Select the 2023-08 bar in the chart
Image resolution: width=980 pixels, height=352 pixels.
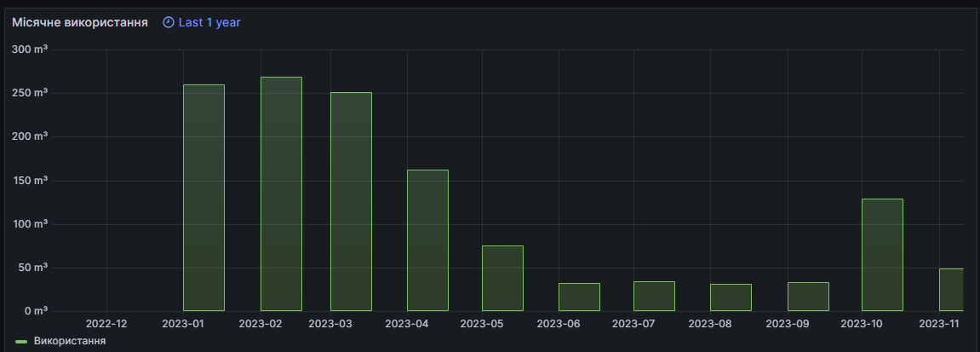[x=731, y=297]
